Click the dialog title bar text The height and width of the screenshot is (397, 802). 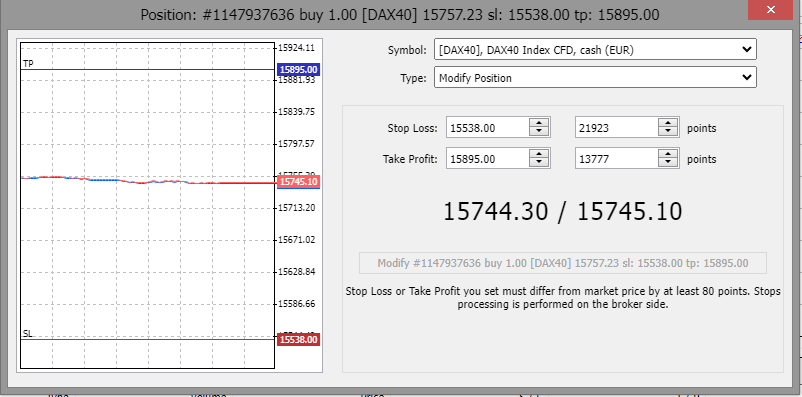point(399,14)
